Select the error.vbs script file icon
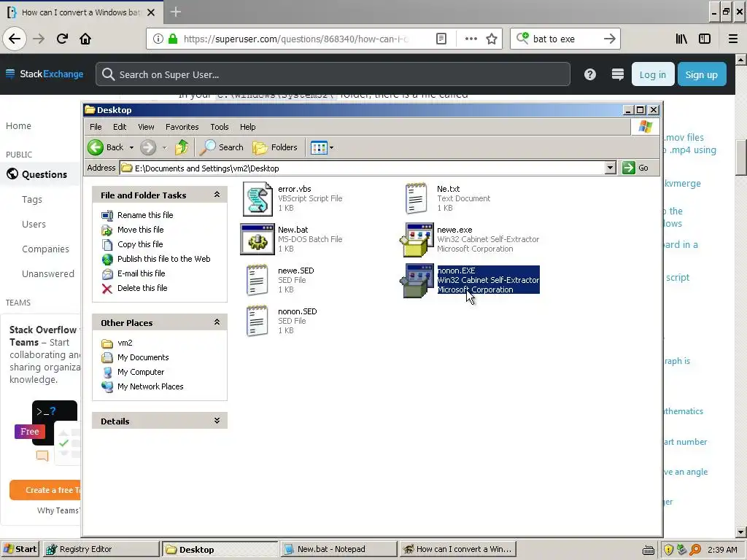747x560 pixels. (x=258, y=198)
